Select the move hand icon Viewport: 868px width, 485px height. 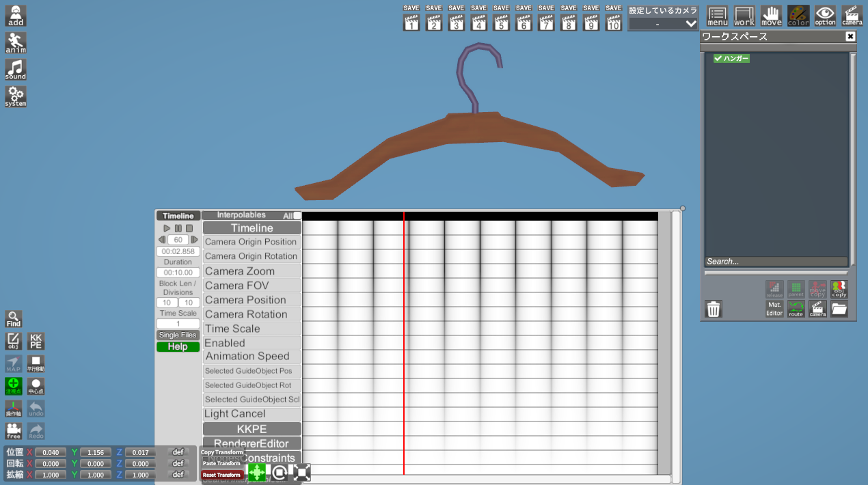click(772, 16)
